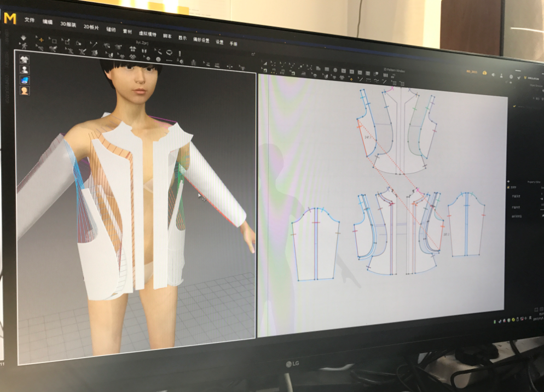Select the Internal Ellipse tool in 2D toolbar

pos(360,72)
